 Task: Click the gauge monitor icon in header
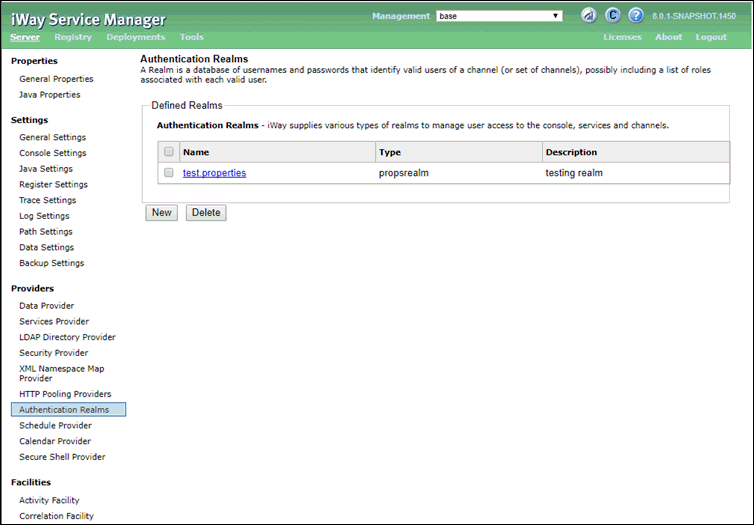(x=589, y=15)
